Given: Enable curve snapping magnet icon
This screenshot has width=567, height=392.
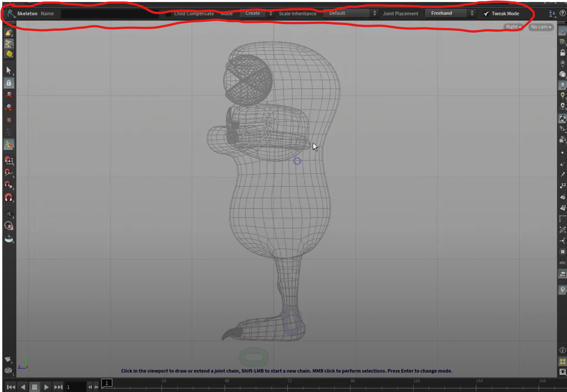Looking at the screenshot, I should 9,173.
